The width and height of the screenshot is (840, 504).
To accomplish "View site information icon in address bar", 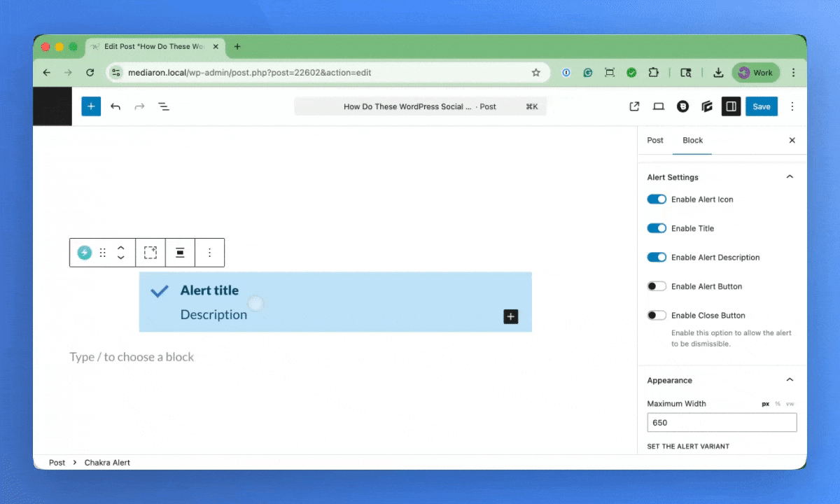I will tap(116, 72).
